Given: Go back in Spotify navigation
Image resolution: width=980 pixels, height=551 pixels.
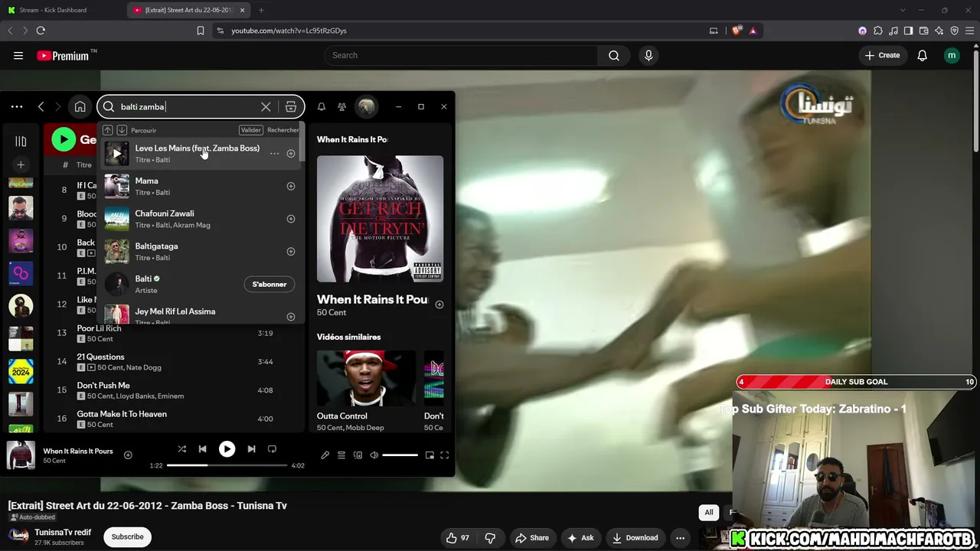Looking at the screenshot, I should 41,107.
